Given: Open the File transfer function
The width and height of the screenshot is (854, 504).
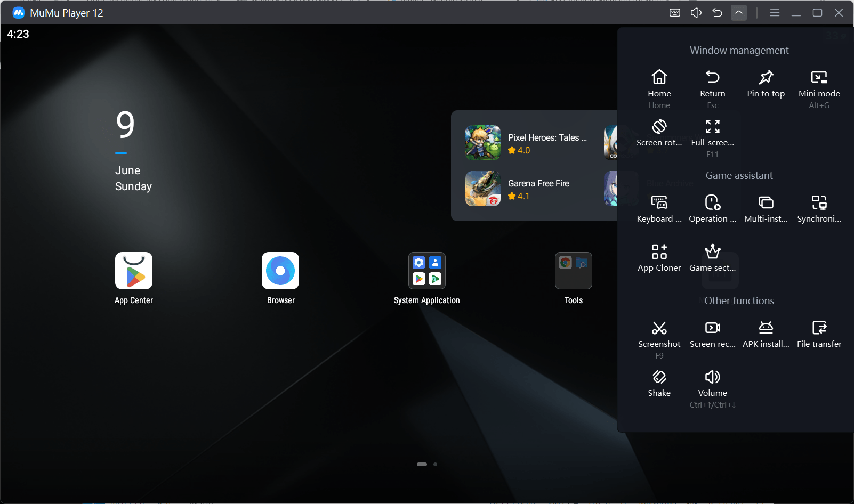Looking at the screenshot, I should click(819, 328).
